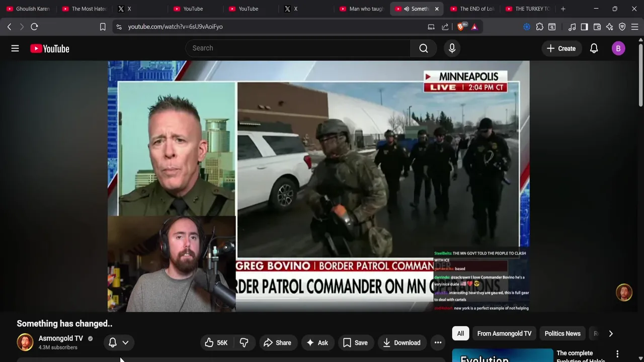Open the browser share icon
Viewport: 644px width, 362px height.
click(445, 27)
